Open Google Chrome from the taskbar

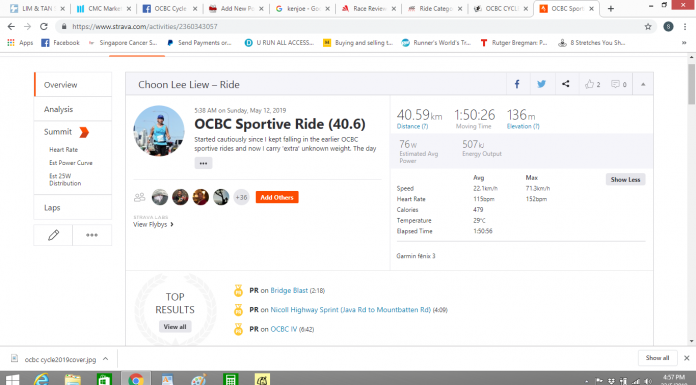pyautogui.click(x=136, y=379)
